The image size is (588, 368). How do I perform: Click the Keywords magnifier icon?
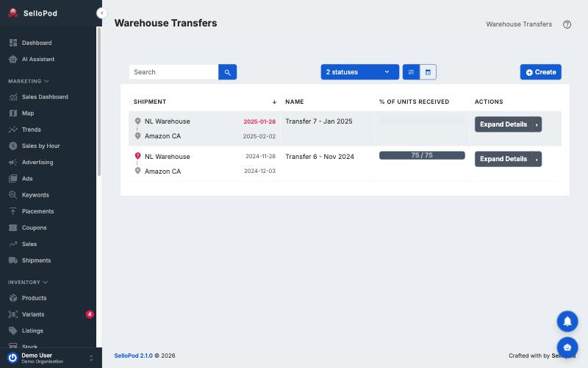(13, 195)
